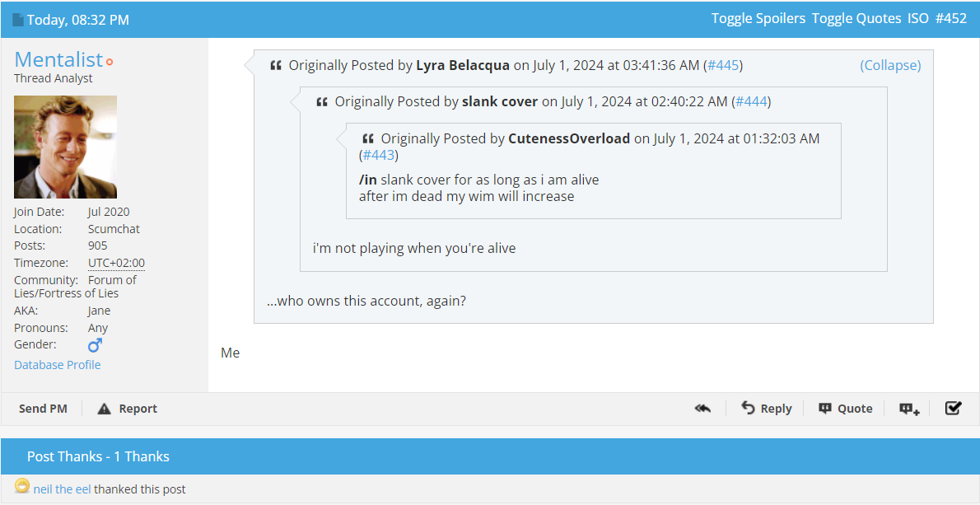Viewport: 980px width, 505px height.
Task: Click the name 'CutenessOverload' in quote header
Action: (569, 138)
